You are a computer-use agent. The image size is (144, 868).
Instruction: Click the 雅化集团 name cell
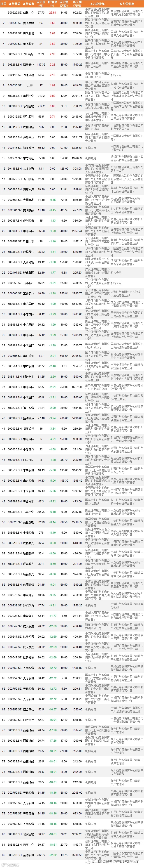tap(28, 273)
